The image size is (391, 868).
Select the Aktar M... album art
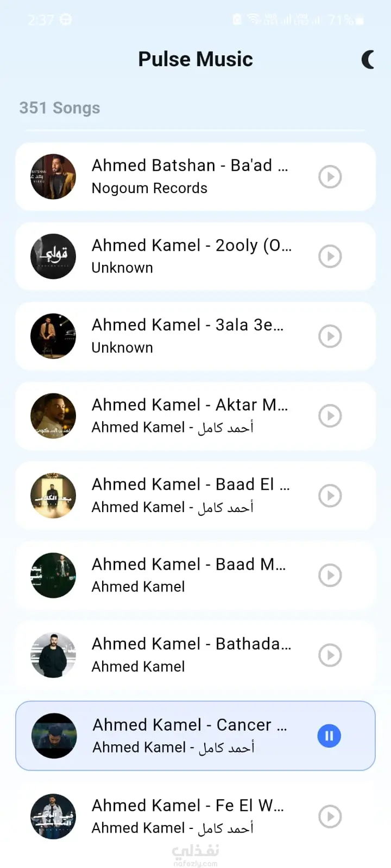53,416
